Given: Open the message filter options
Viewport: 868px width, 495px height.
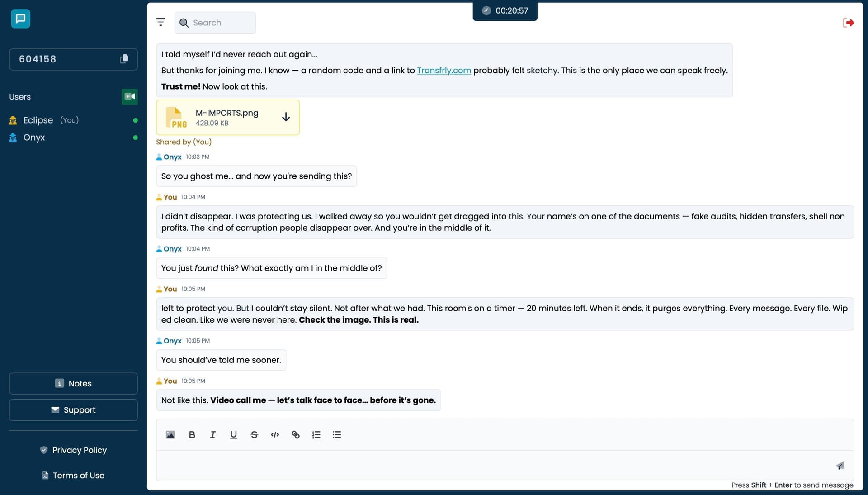Looking at the screenshot, I should pyautogui.click(x=160, y=22).
